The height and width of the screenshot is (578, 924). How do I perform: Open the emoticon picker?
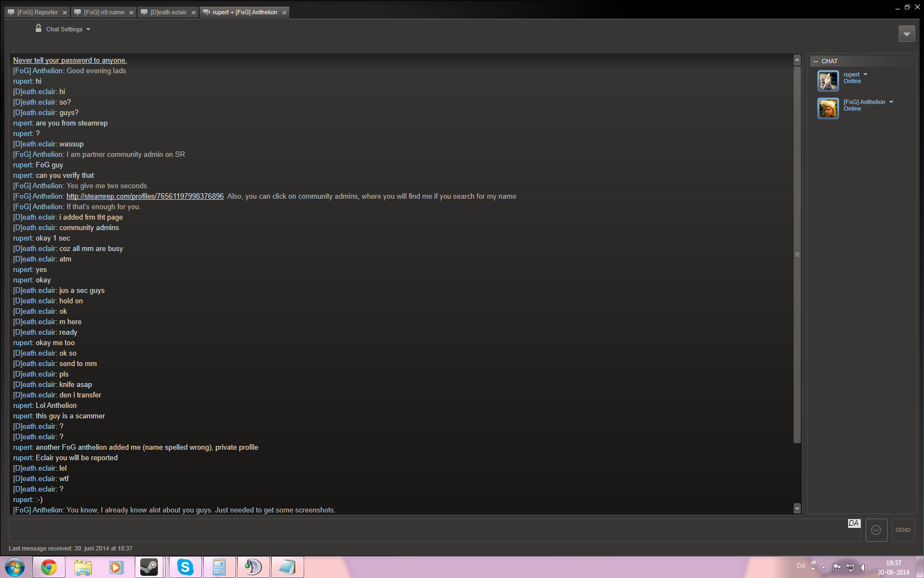coord(876,530)
